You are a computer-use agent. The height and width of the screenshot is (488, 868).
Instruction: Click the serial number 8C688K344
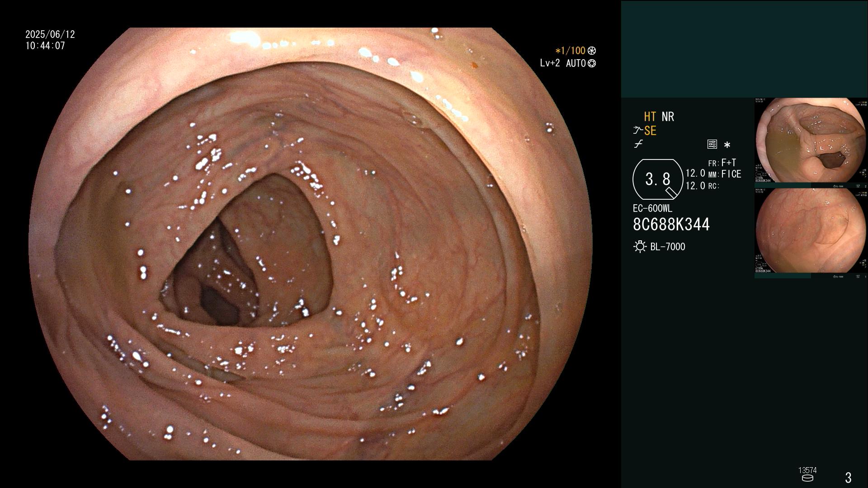(x=671, y=225)
